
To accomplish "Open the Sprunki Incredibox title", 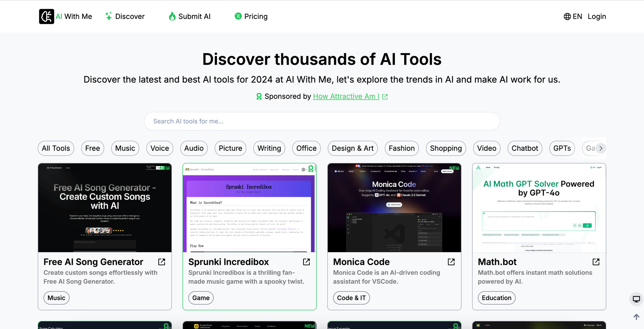I will (229, 262).
